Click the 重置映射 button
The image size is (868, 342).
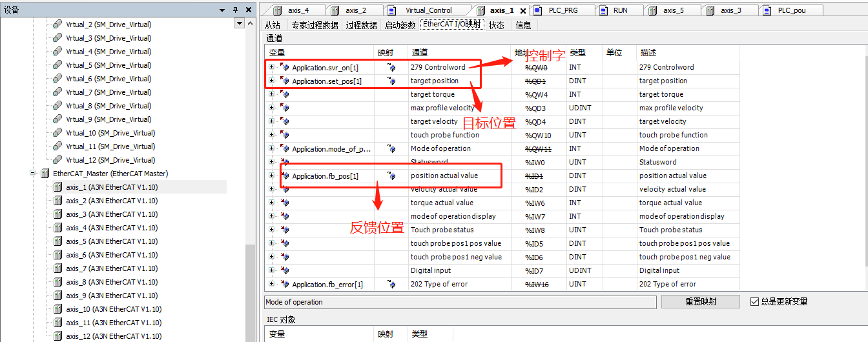pos(702,302)
